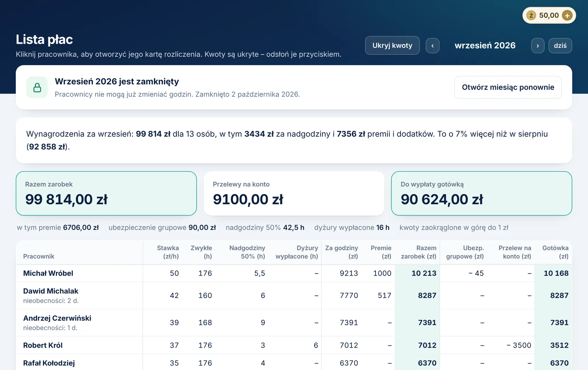The width and height of the screenshot is (588, 370).
Task: Open Michał Wróbel's settlement card
Action: (48, 273)
